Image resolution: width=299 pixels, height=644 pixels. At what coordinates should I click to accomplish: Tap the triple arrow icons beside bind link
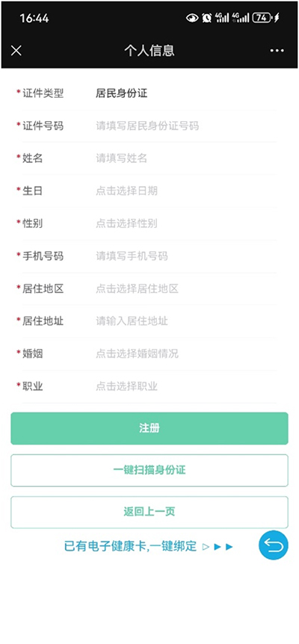[x=218, y=547]
